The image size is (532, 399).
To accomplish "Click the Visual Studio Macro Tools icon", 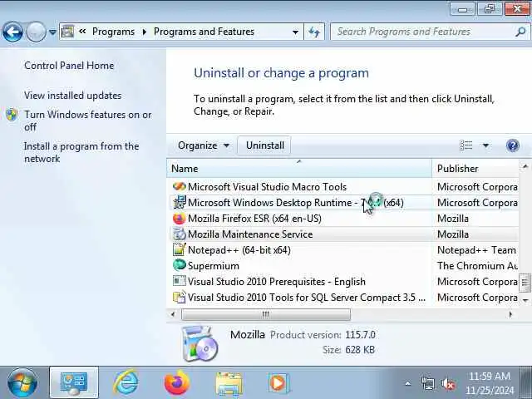I will tap(179, 186).
